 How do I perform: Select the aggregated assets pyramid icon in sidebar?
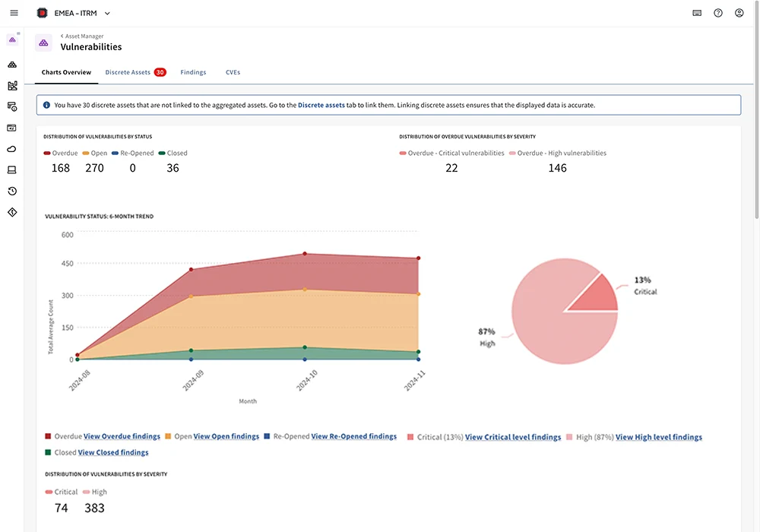coord(11,64)
